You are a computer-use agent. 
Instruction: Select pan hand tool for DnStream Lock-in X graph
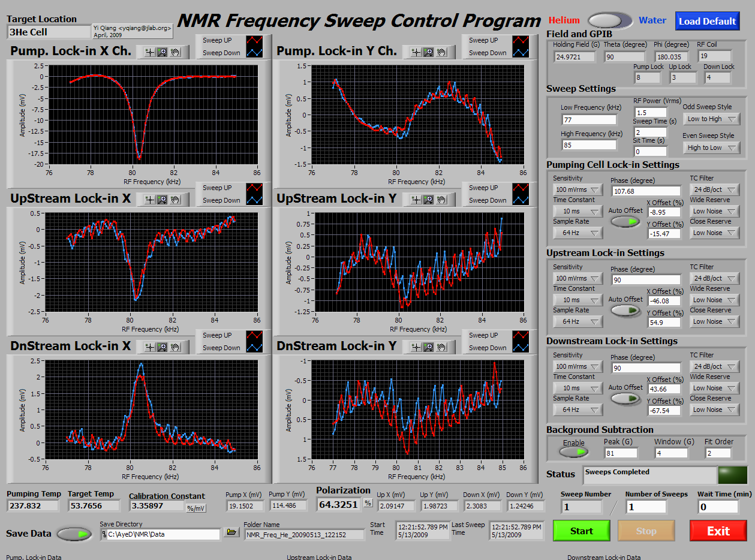point(175,347)
